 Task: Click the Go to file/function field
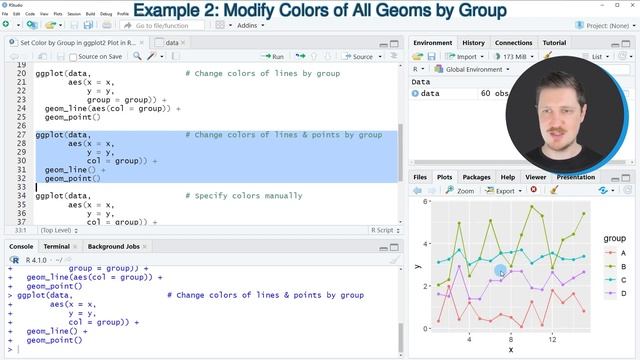[x=162, y=25]
